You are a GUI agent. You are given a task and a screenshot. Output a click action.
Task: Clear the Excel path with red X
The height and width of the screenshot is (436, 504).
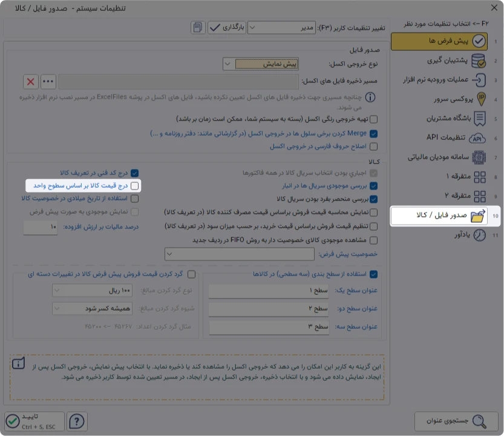pos(31,82)
